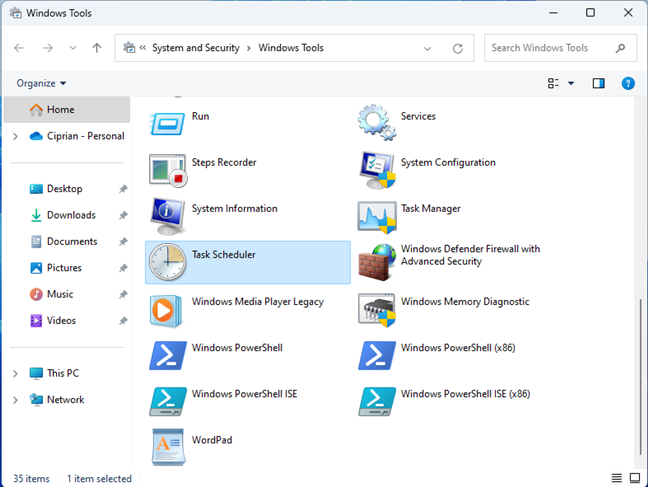Open Downloads quick access folder
Viewport: 648px width, 487px height.
[x=63, y=215]
